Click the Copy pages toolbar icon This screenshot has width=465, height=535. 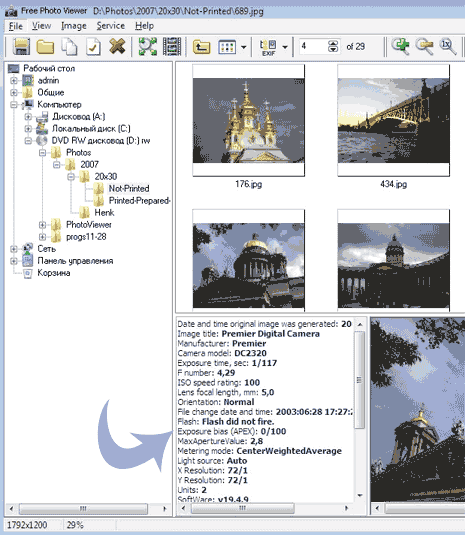[x=69, y=46]
